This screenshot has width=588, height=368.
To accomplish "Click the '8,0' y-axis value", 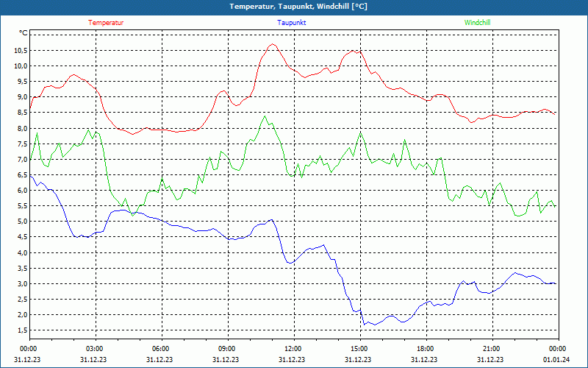I will tap(23, 128).
